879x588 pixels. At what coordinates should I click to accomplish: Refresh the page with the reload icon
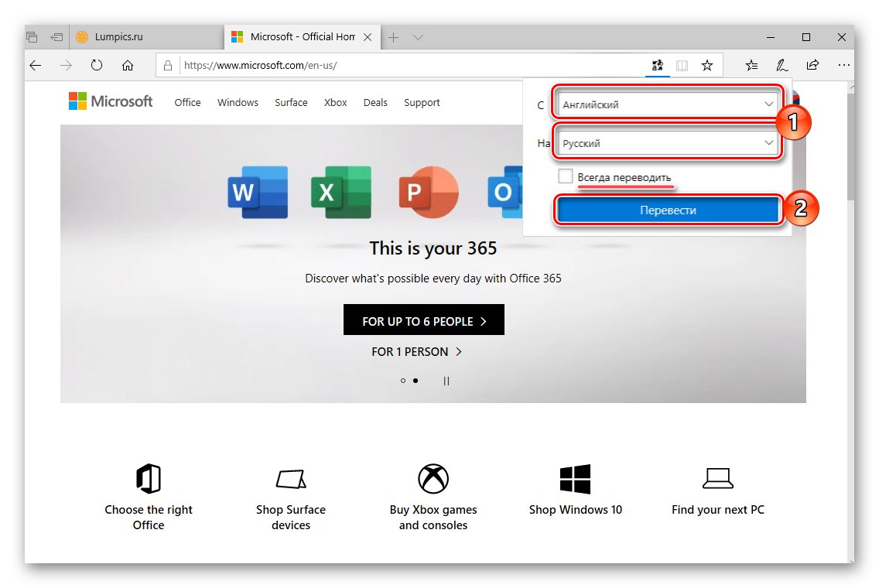(x=96, y=65)
